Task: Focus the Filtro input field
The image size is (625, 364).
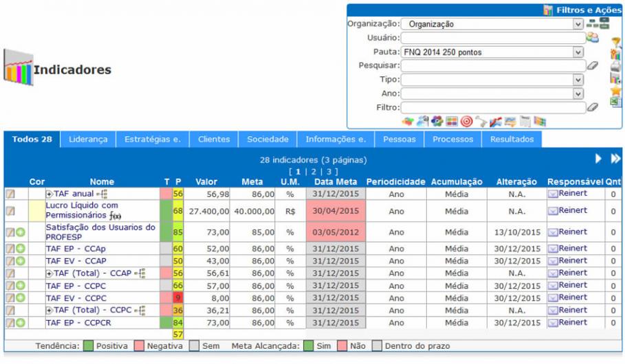Action: tap(493, 107)
